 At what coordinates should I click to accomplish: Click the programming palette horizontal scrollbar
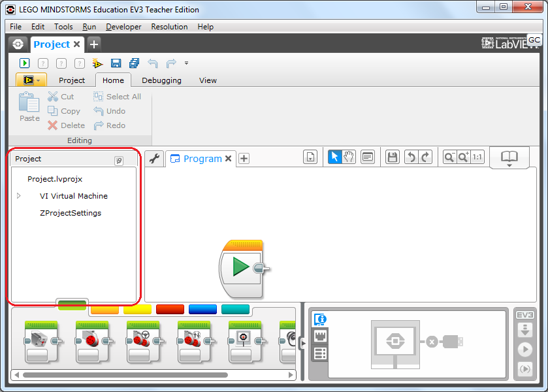pyautogui.click(x=125, y=375)
